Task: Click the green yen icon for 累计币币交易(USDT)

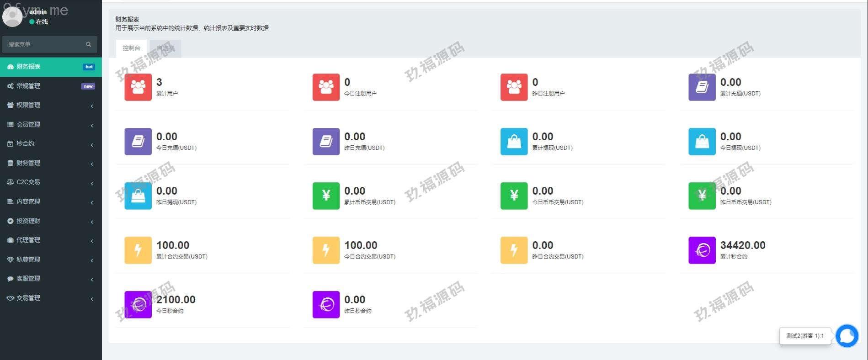Action: [326, 196]
